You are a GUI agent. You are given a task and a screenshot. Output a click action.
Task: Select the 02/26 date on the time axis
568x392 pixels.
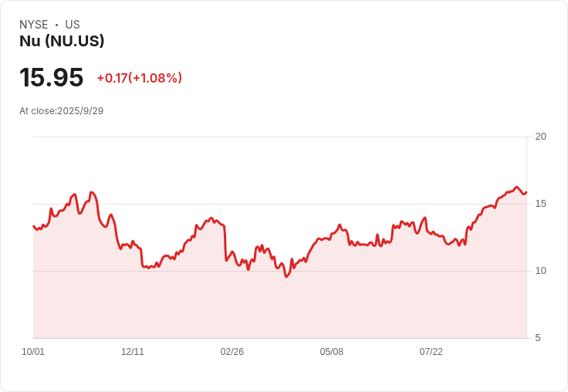pyautogui.click(x=232, y=352)
